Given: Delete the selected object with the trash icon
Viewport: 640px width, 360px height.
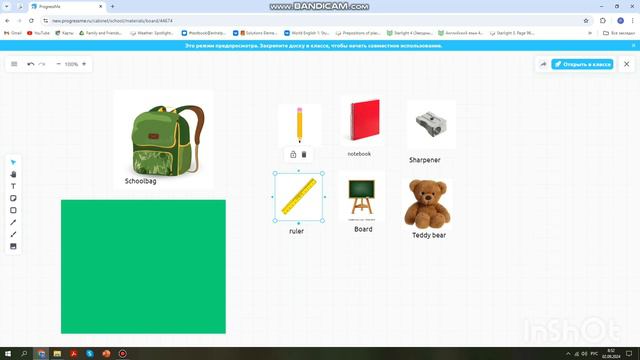Looking at the screenshot, I should pyautogui.click(x=304, y=154).
